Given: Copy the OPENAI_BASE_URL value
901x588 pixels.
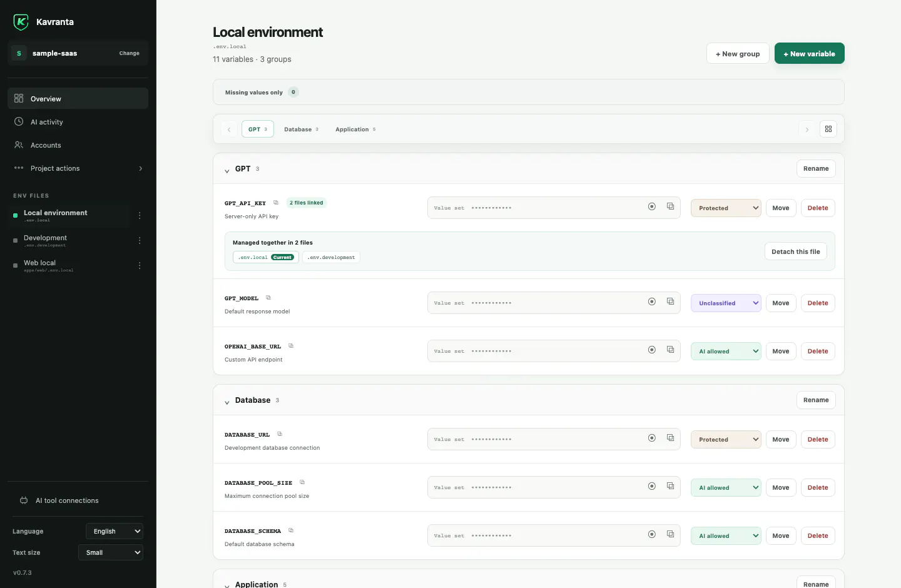Looking at the screenshot, I should pyautogui.click(x=670, y=350).
